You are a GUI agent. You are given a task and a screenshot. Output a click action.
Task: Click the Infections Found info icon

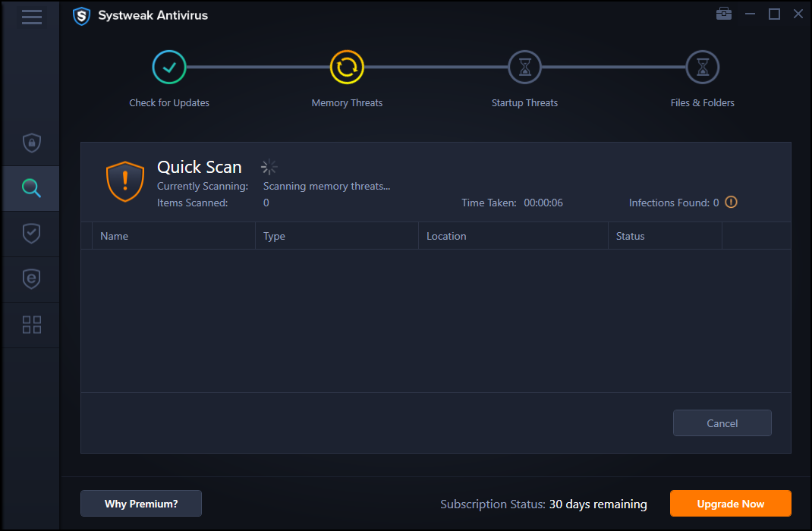(731, 202)
